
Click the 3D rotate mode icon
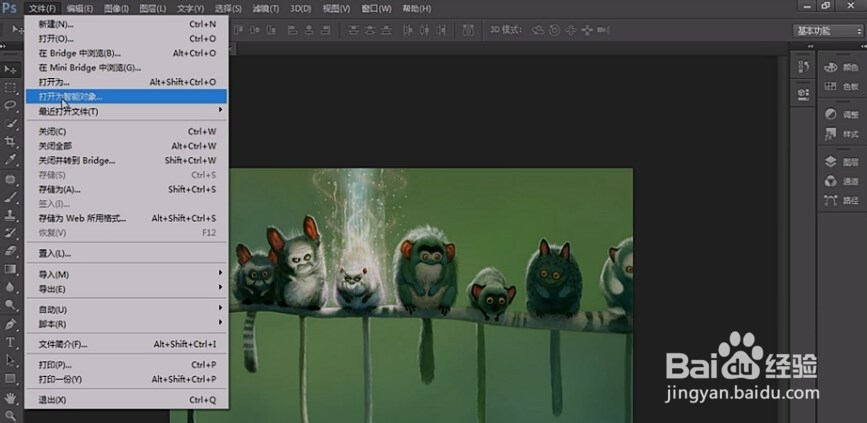[537, 30]
